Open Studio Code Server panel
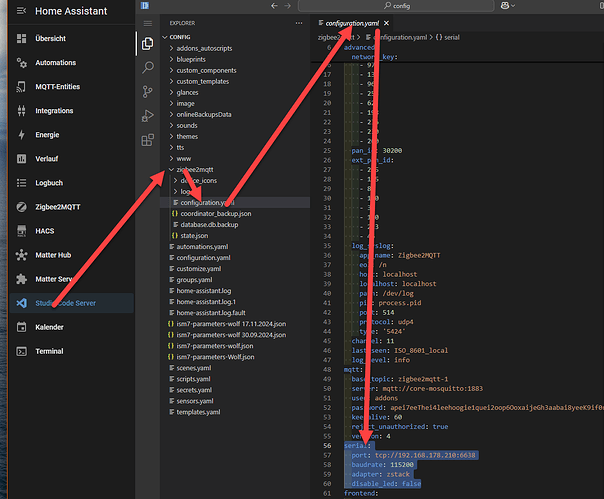 (71, 303)
